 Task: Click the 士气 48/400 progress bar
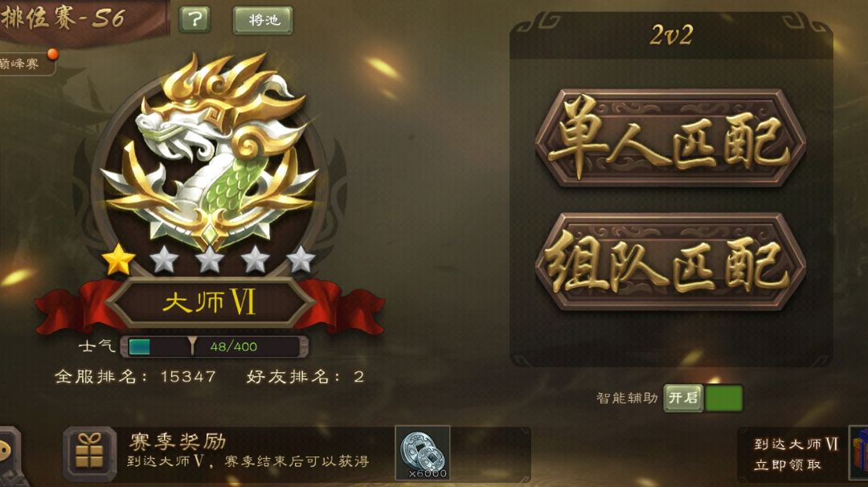(215, 346)
